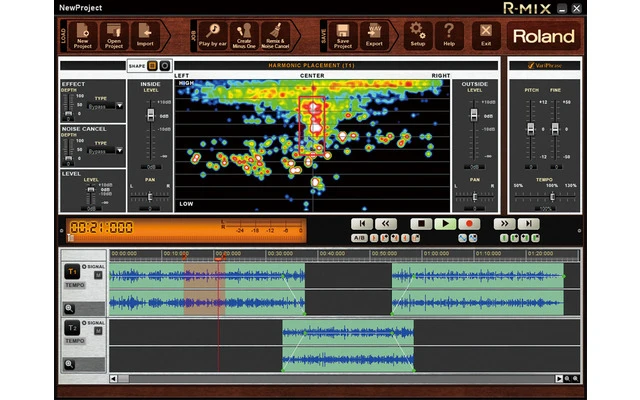
Task: Click the orange time counter display
Action: 101,227
